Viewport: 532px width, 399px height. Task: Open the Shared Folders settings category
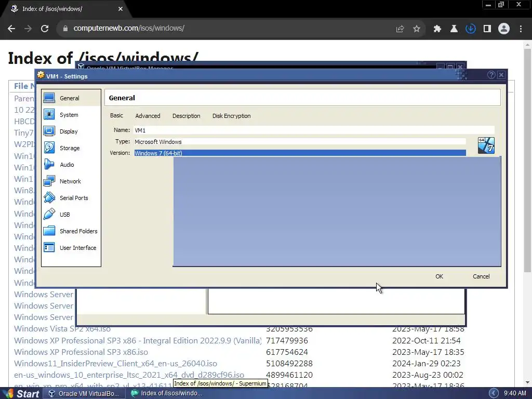[71, 231]
